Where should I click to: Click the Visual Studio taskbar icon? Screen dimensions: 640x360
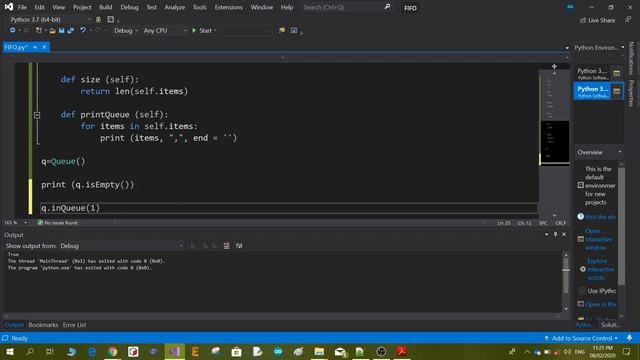point(175,351)
